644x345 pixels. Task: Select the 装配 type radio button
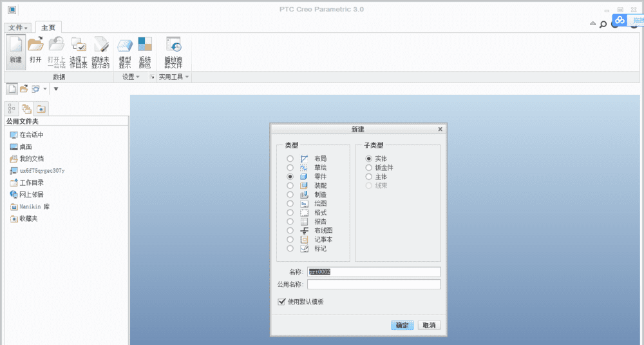click(x=290, y=186)
